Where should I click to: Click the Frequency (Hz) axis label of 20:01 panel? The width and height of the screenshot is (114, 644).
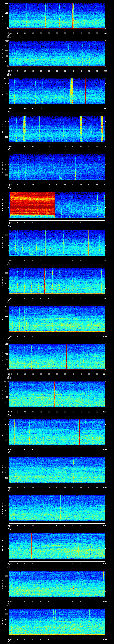tap(3, 16)
